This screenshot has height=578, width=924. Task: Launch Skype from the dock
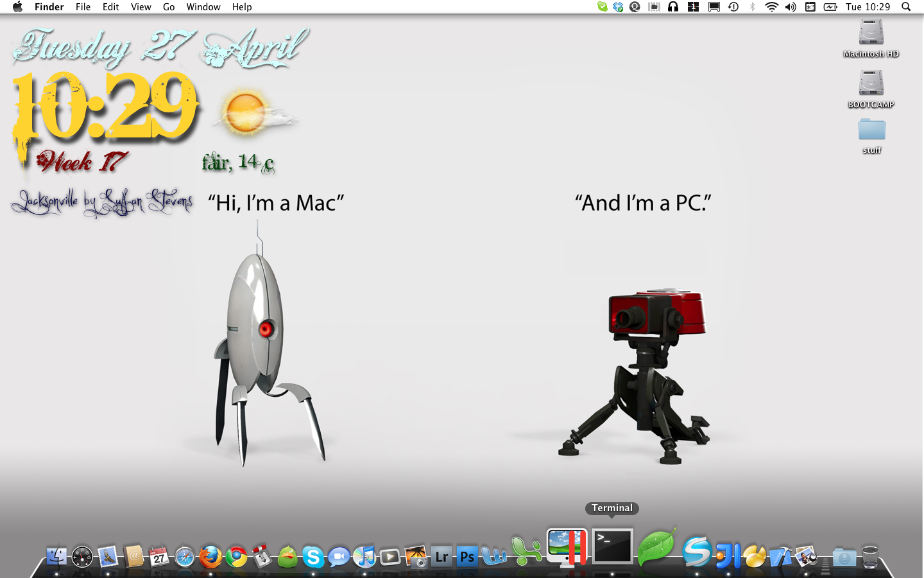pos(313,557)
